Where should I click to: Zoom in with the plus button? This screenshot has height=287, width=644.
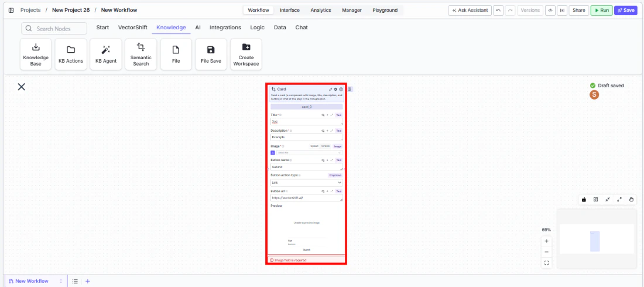point(546,241)
